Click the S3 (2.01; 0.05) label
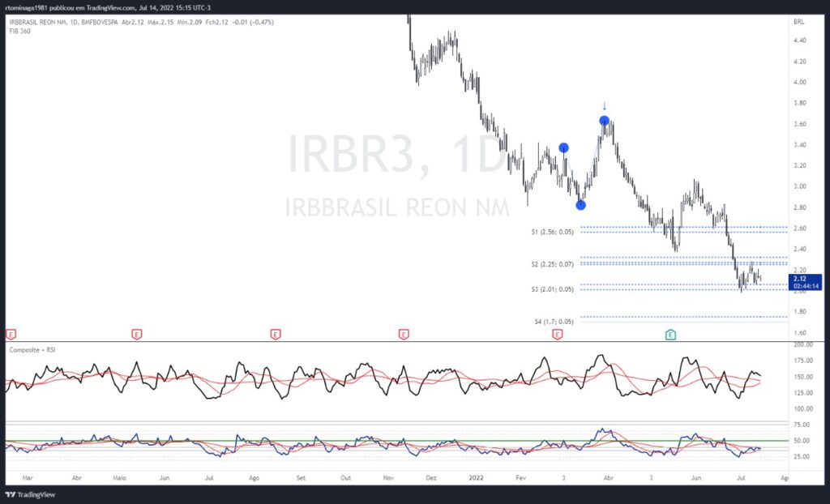The height and width of the screenshot is (504, 830). pyautogui.click(x=552, y=289)
